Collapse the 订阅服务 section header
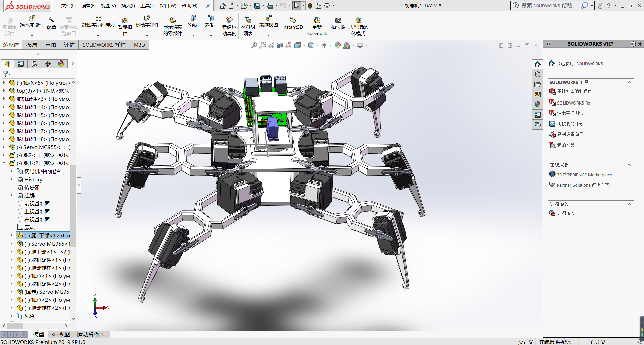 pos(629,204)
